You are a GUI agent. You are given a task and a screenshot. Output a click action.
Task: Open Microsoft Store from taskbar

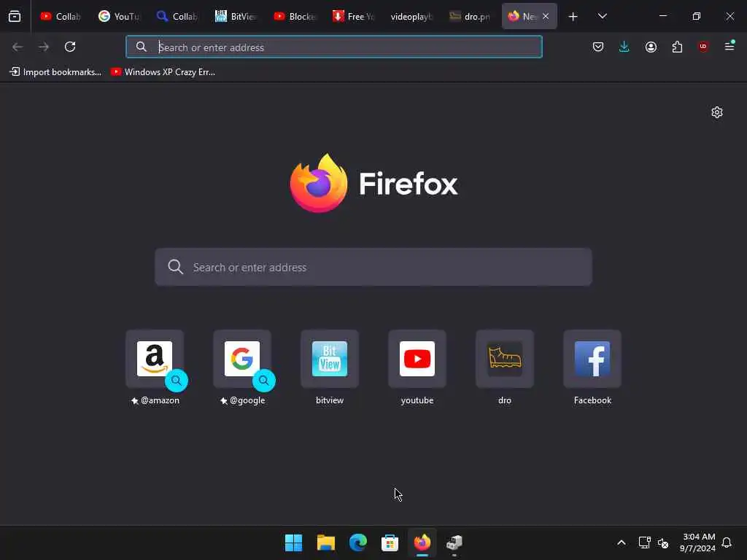tap(390, 542)
